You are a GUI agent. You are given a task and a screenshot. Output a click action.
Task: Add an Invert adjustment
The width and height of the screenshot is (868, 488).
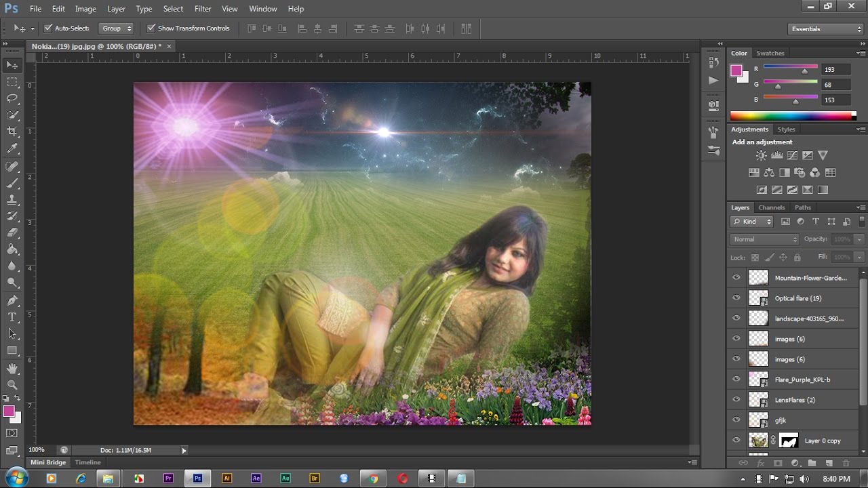pos(762,190)
